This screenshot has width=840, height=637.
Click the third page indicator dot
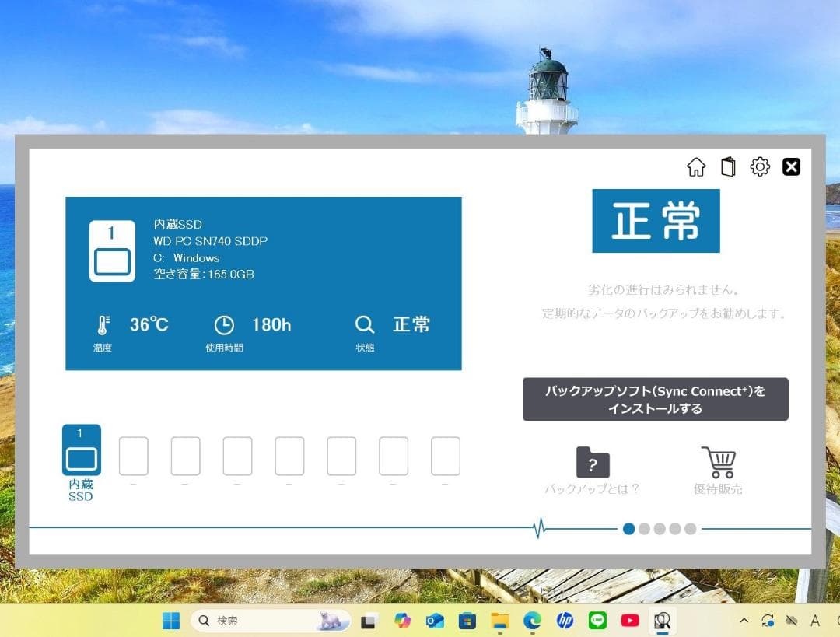[660, 528]
